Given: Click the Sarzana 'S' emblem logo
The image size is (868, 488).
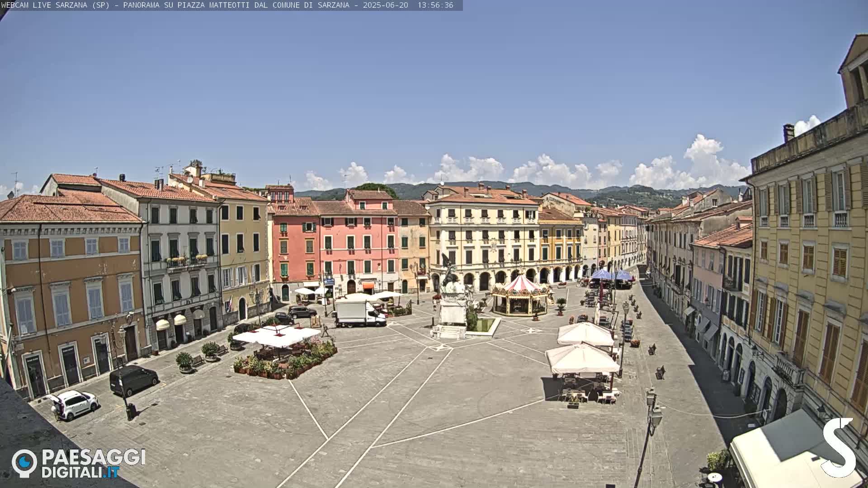Looking at the screenshot, I should tap(838, 447).
